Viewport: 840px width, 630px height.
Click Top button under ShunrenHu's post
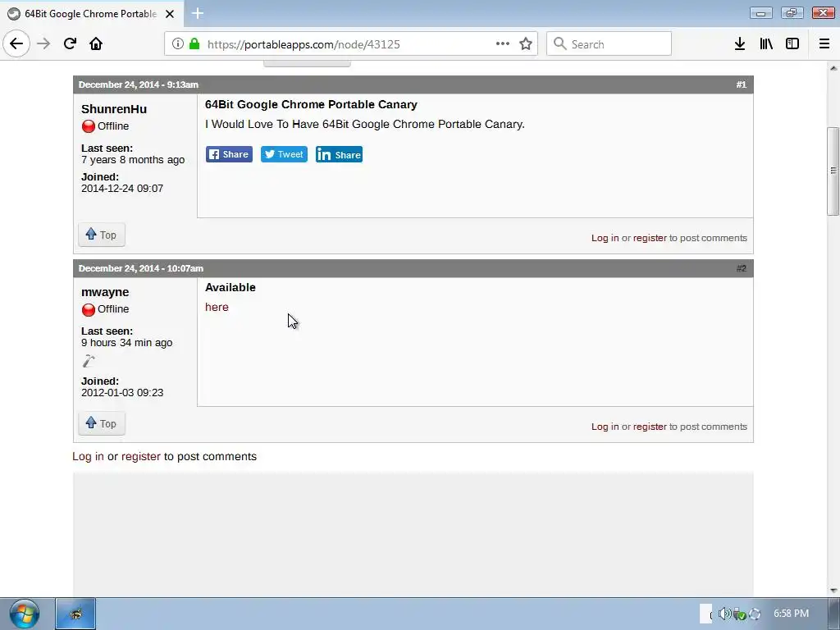[x=102, y=235]
